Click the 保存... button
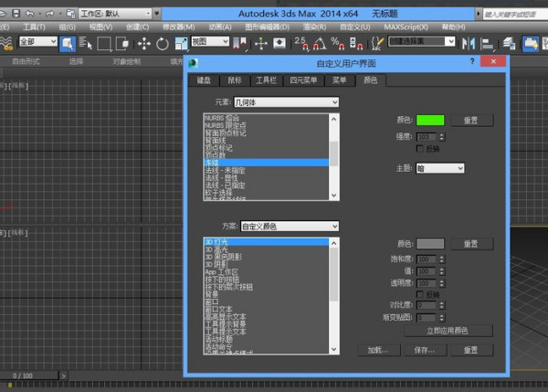 click(x=425, y=350)
